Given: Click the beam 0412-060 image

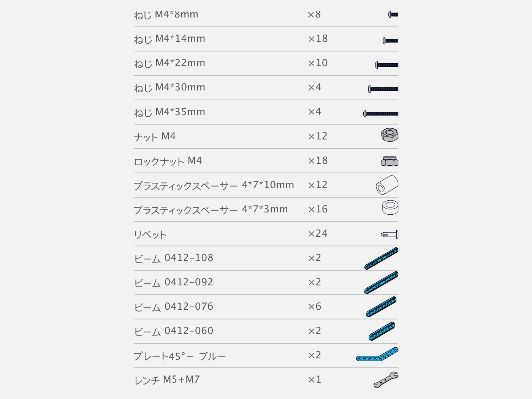Looking at the screenshot, I should click(x=382, y=331).
